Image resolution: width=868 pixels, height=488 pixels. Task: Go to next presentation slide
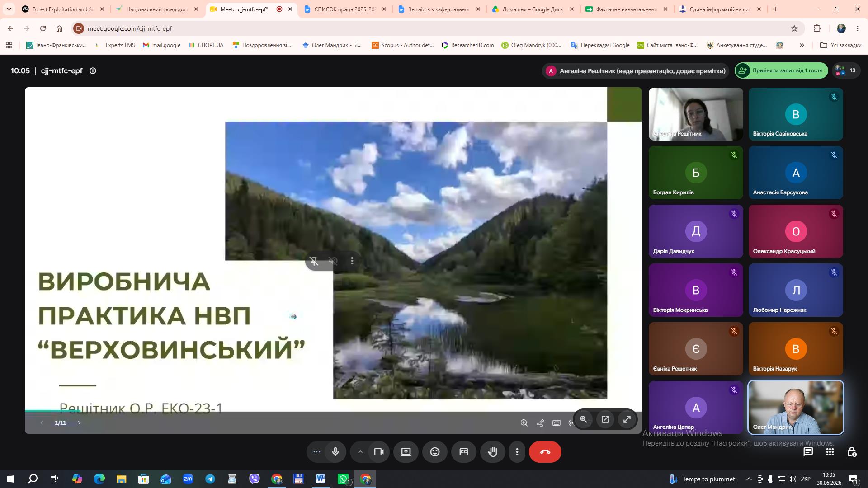click(79, 423)
